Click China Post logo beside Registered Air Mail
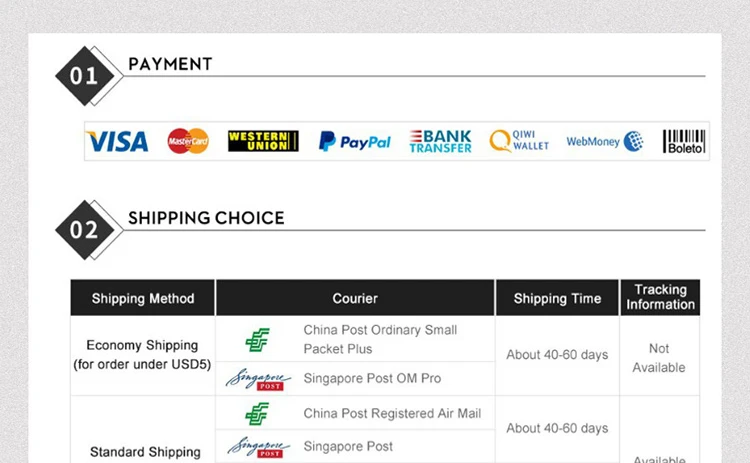This screenshot has height=463, width=750. [258, 413]
